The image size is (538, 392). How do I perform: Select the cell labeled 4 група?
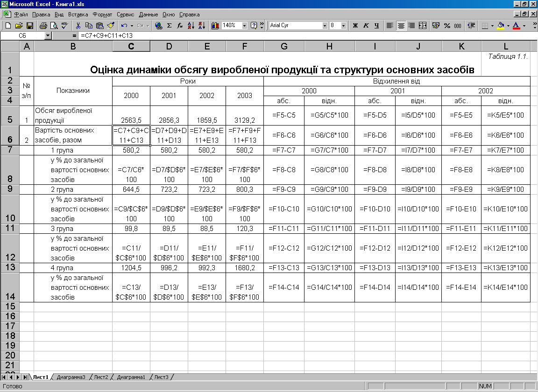point(73,267)
